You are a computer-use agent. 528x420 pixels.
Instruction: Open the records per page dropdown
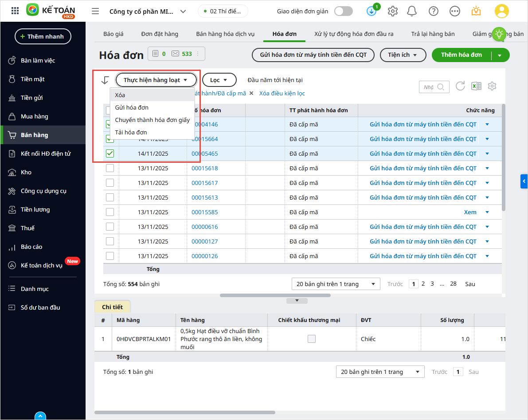click(336, 284)
